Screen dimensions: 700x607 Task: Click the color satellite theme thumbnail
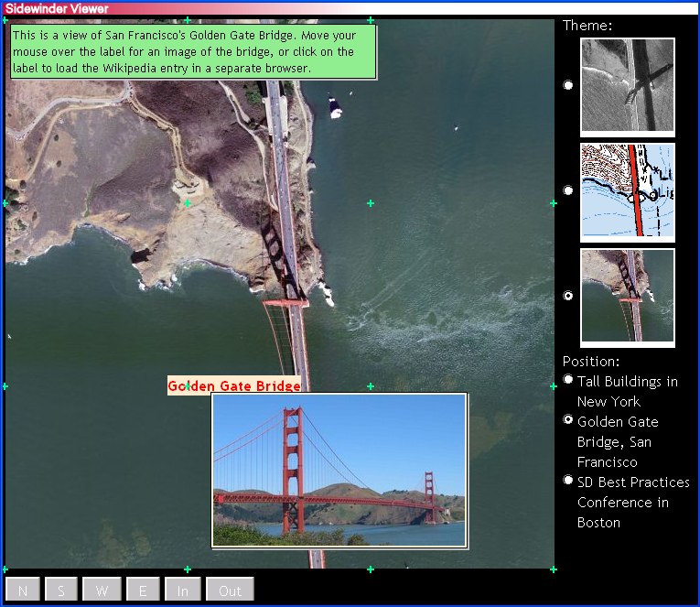coord(628,297)
